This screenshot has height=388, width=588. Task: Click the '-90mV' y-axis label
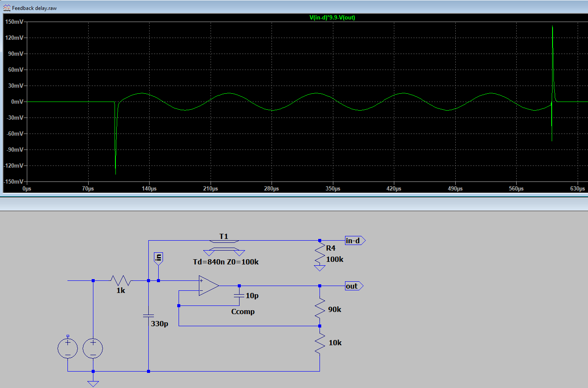pyautogui.click(x=15, y=149)
